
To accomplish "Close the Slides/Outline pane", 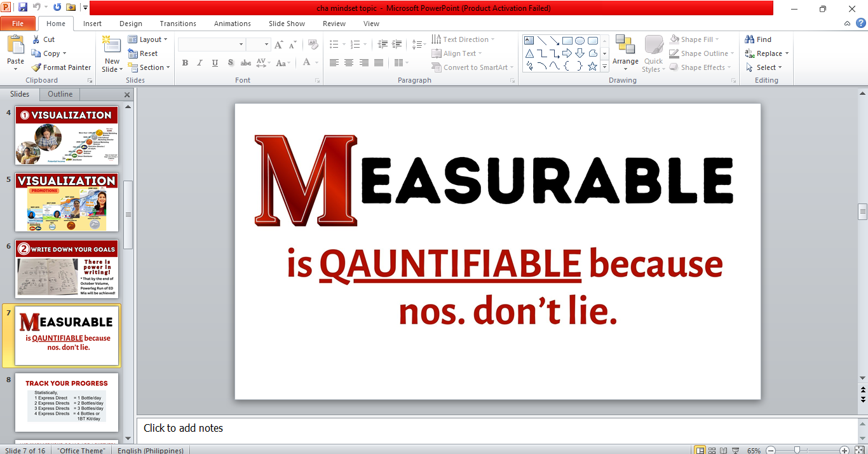I will click(x=127, y=95).
